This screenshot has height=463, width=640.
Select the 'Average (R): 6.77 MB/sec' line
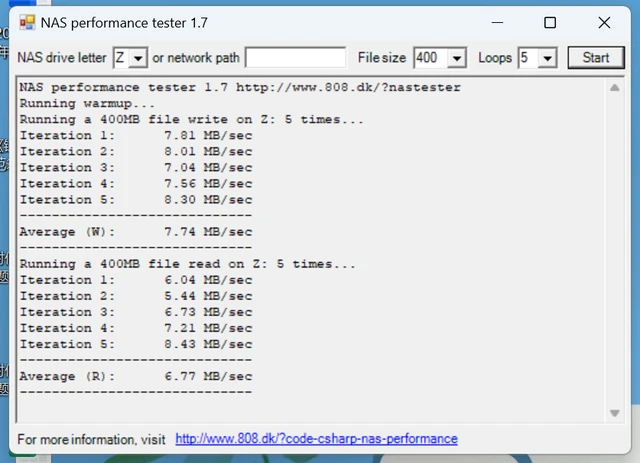point(136,376)
